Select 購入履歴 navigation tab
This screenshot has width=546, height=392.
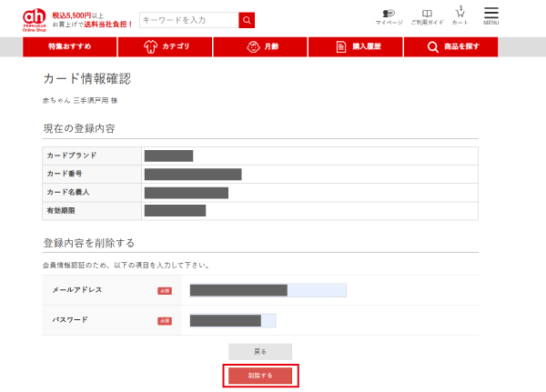(356, 46)
